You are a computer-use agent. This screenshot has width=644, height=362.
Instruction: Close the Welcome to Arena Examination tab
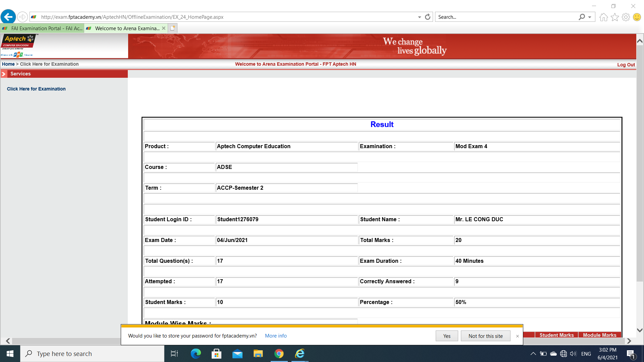164,28
